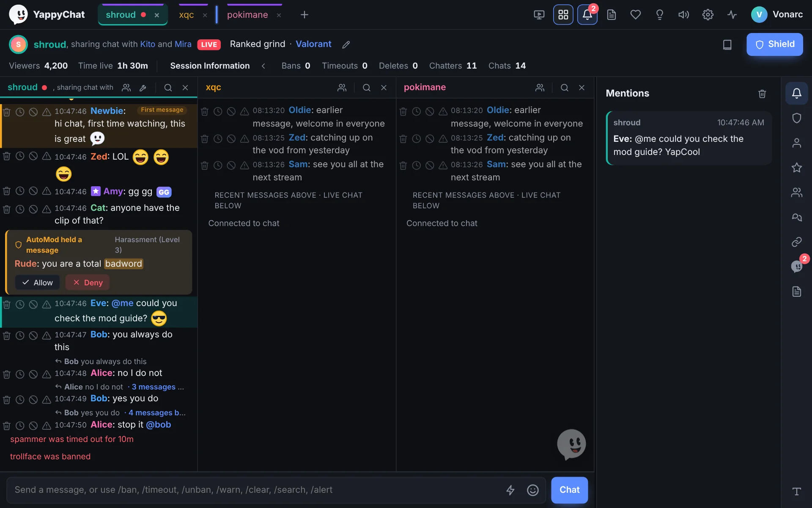Collapse Session Information chevron

[x=263, y=66]
